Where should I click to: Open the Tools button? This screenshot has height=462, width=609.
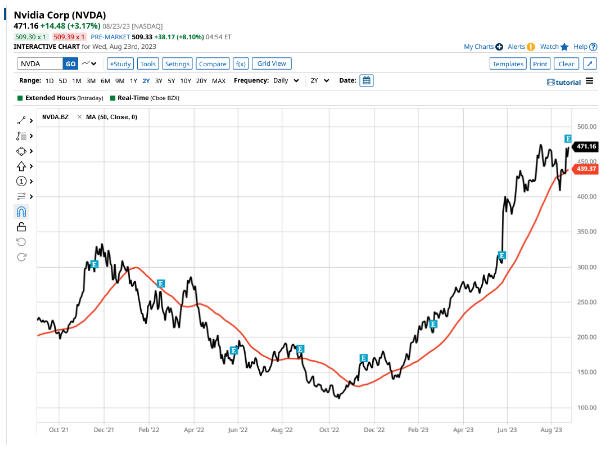pyautogui.click(x=148, y=64)
